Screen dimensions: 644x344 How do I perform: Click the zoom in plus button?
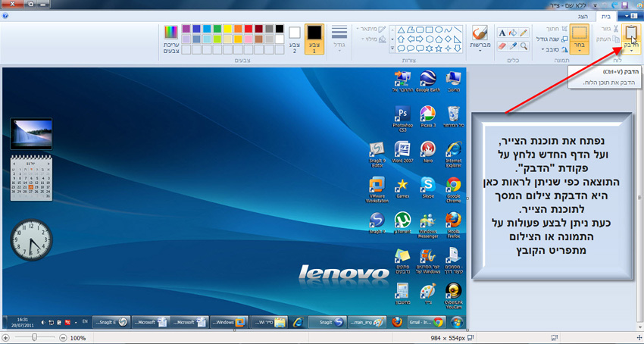tap(6, 338)
